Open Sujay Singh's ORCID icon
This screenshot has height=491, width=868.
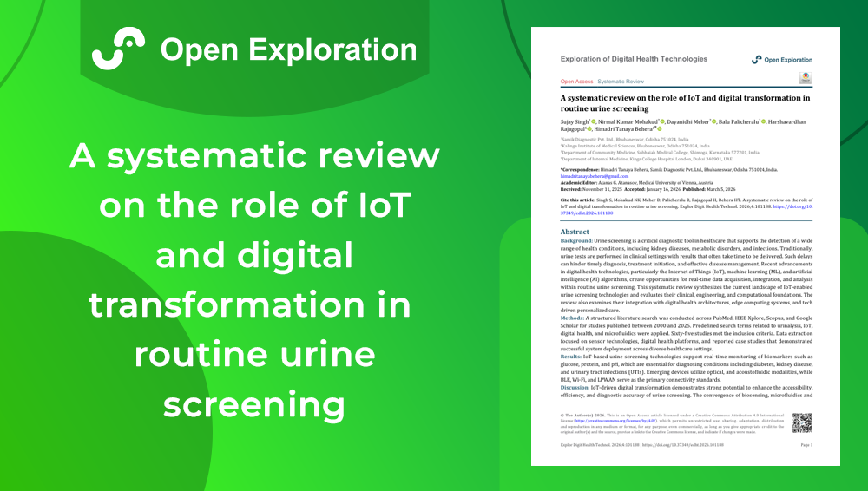(594, 121)
